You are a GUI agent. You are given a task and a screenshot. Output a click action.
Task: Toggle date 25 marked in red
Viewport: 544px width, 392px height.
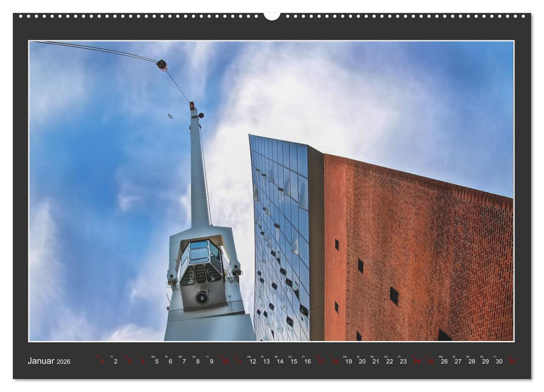430,361
